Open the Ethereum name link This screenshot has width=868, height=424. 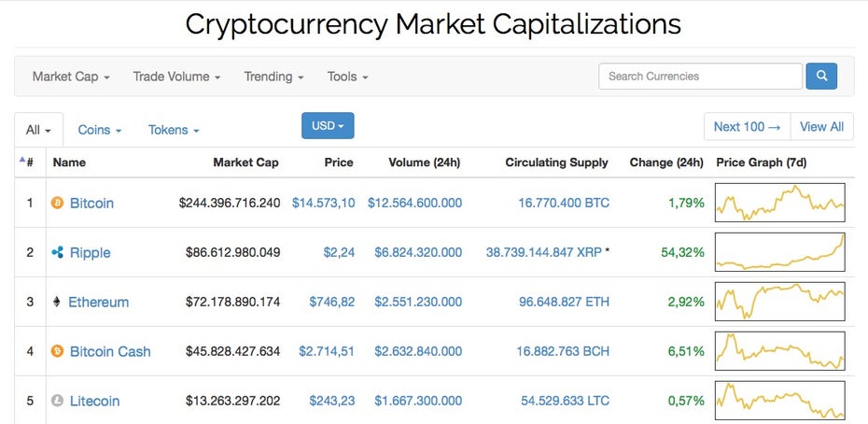coord(99,302)
